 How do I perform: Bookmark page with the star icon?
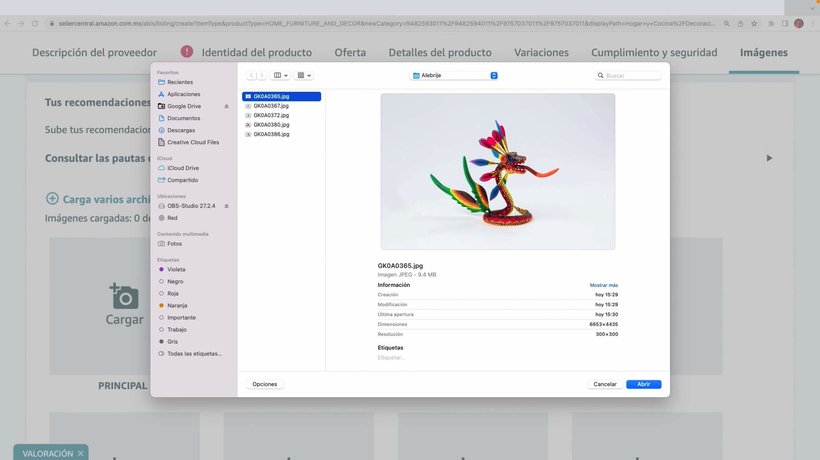754,24
